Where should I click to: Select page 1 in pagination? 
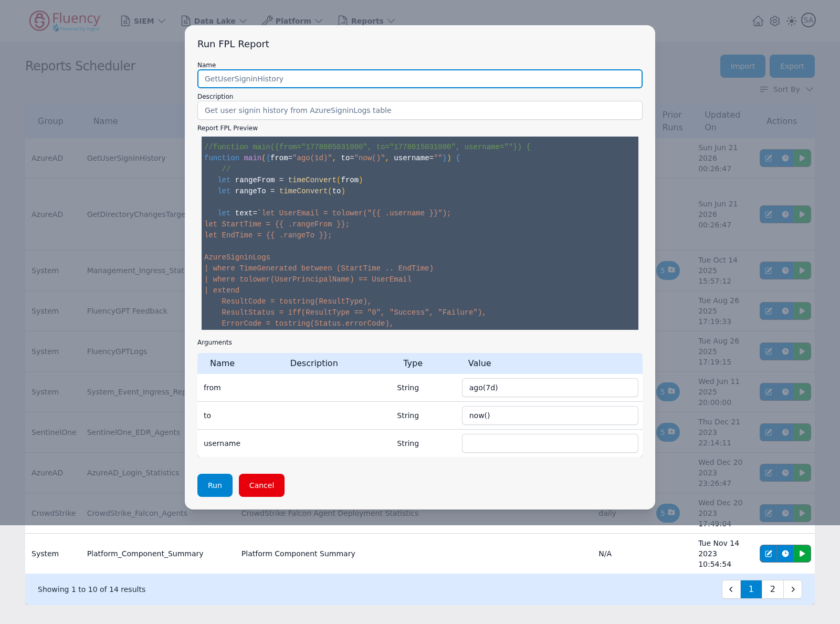coord(751,589)
